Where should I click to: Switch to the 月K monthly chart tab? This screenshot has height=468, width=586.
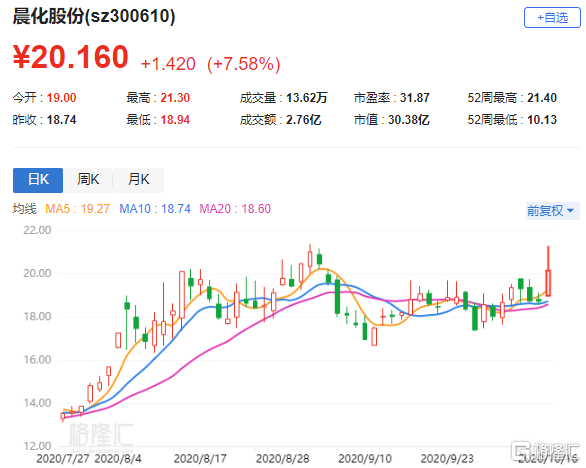(x=138, y=180)
